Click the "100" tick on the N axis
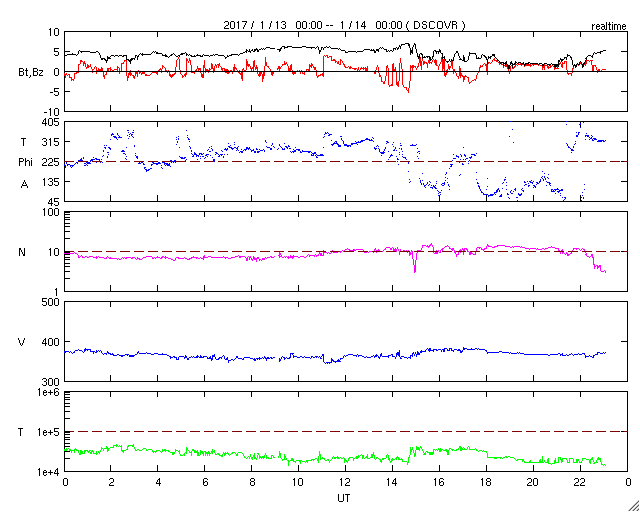 [51, 213]
